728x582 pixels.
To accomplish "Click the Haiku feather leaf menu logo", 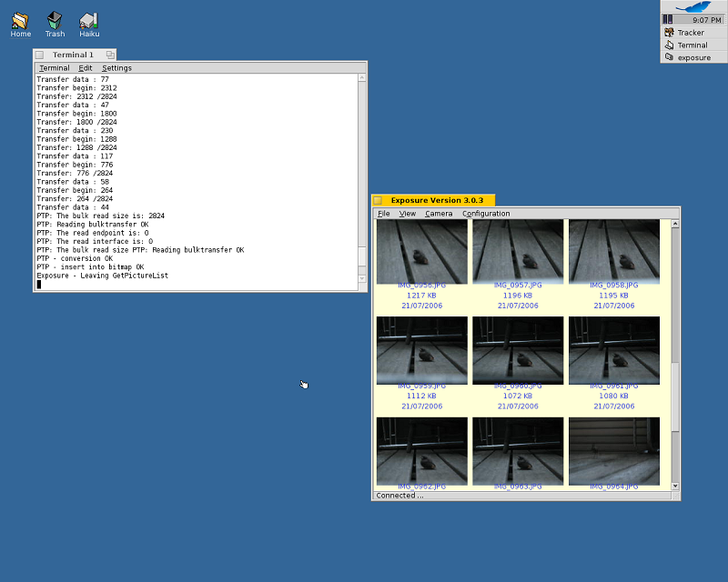I will [693, 7].
